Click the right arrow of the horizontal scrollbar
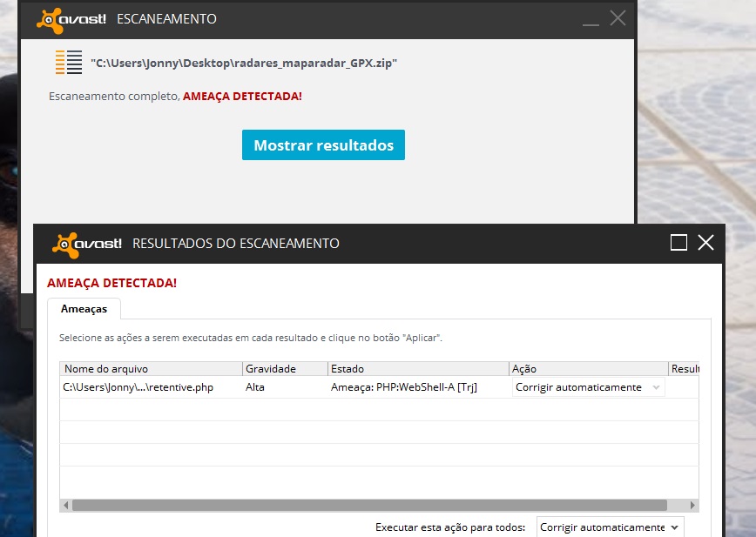This screenshot has width=756, height=537. [692, 505]
